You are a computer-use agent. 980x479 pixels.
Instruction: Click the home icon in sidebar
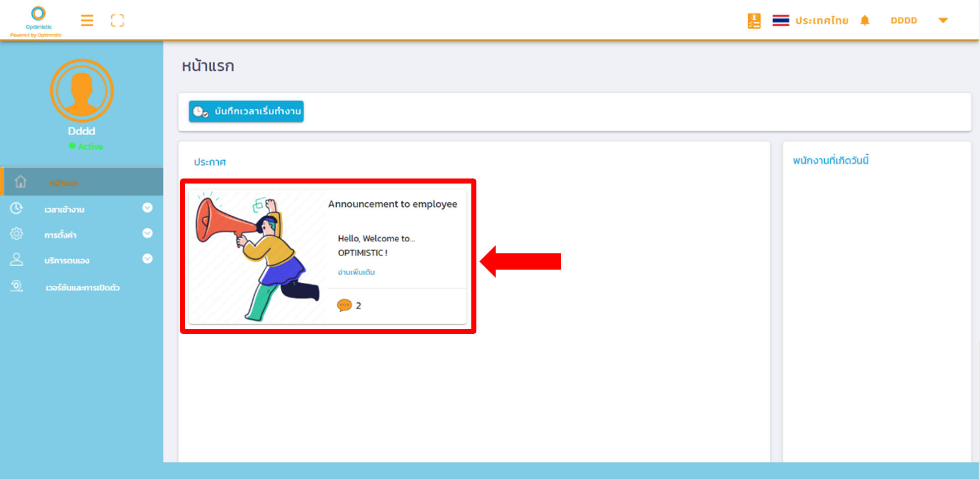(x=21, y=182)
